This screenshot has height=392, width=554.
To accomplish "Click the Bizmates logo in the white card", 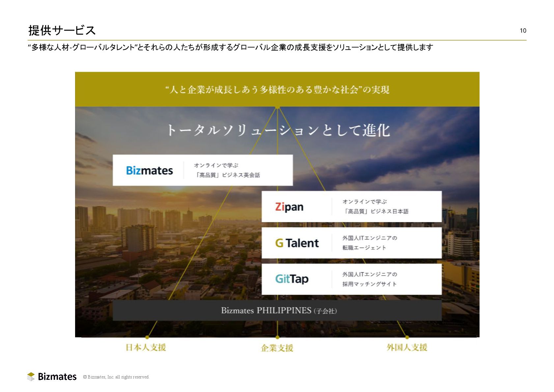I will point(150,170).
